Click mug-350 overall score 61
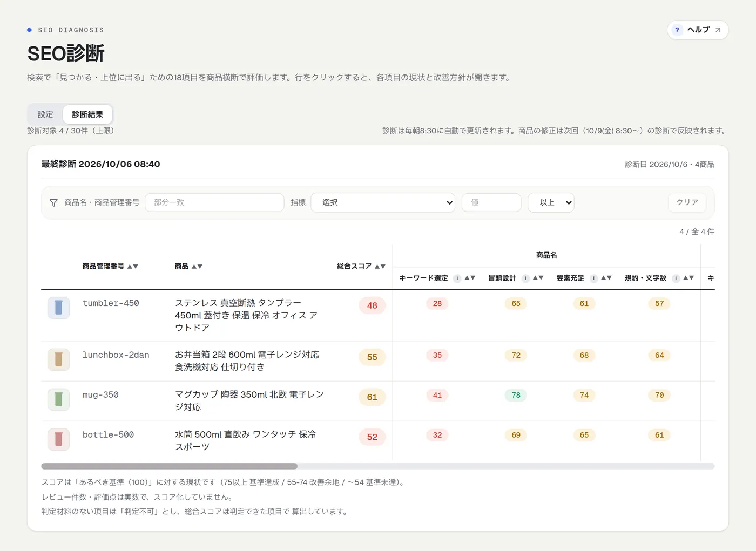 click(x=372, y=397)
